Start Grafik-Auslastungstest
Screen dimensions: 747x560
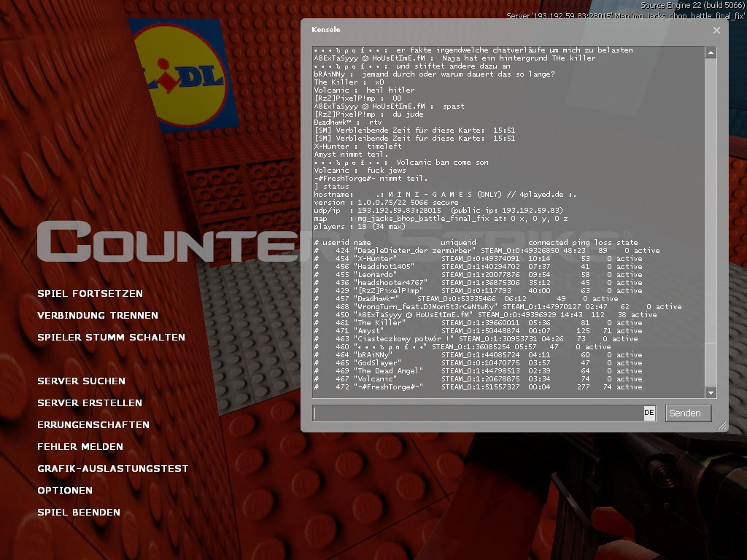(x=113, y=469)
